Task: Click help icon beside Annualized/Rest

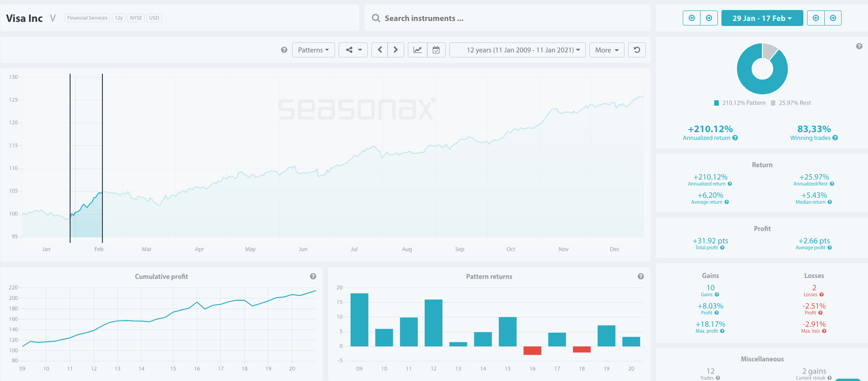Action: coord(832,184)
